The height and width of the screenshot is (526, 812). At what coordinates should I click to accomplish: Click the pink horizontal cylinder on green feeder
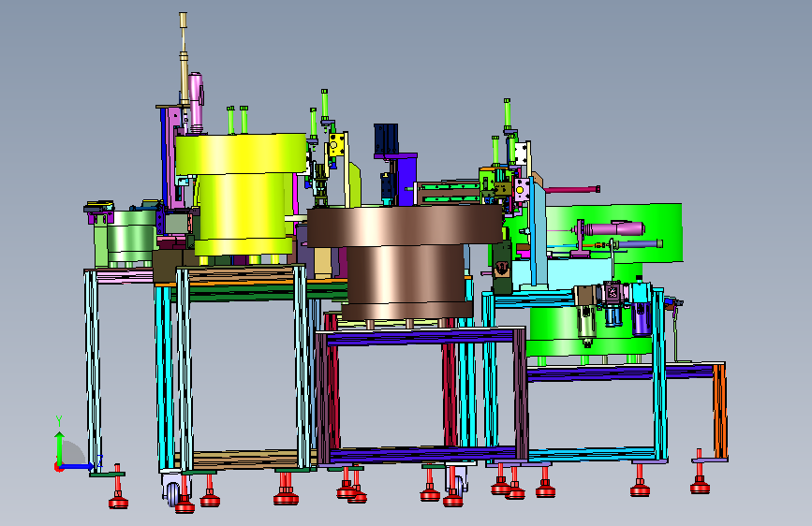[x=615, y=228]
